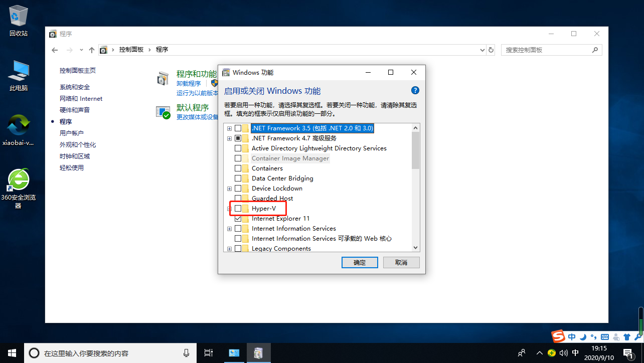This screenshot has width=644, height=363.
Task: Open Task View on the taskbar
Action: tap(209, 353)
